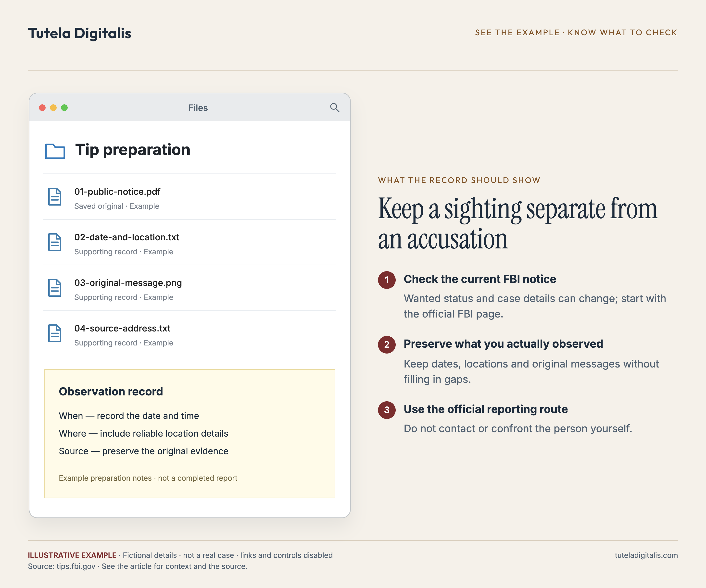Open the file 01-public-notice.pdf
The height and width of the screenshot is (588, 706).
(x=117, y=192)
